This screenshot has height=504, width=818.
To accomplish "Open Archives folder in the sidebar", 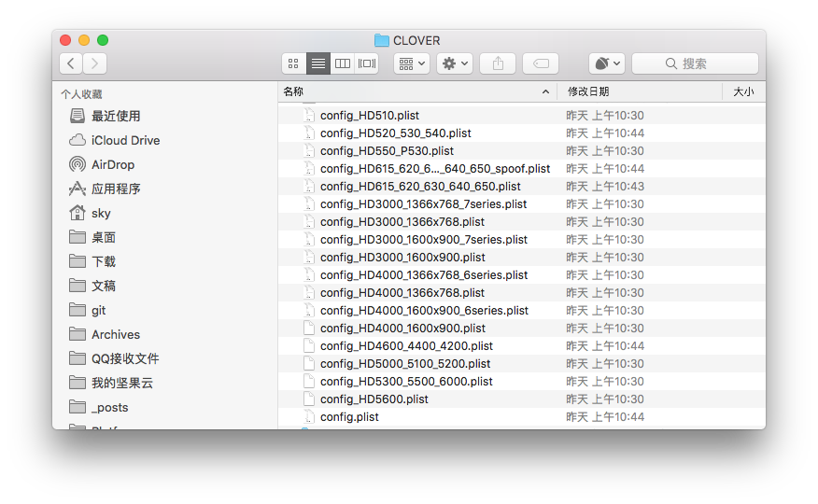I will pos(116,335).
